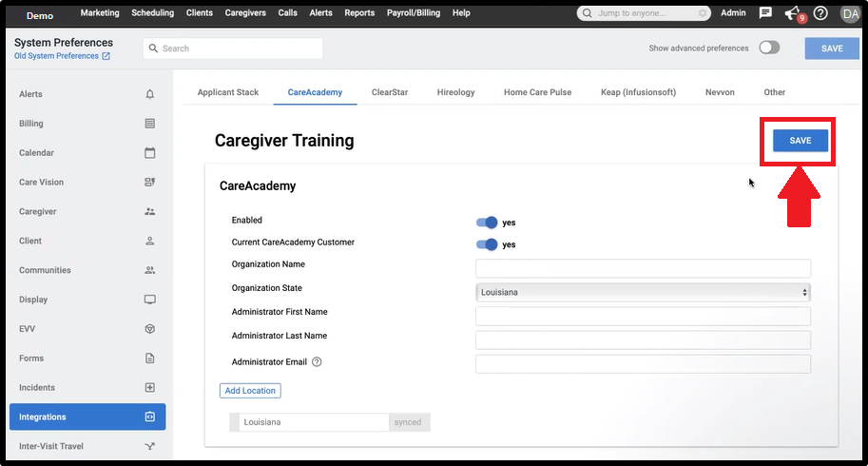868x466 pixels.
Task: Open the Clients menu
Action: point(200,12)
